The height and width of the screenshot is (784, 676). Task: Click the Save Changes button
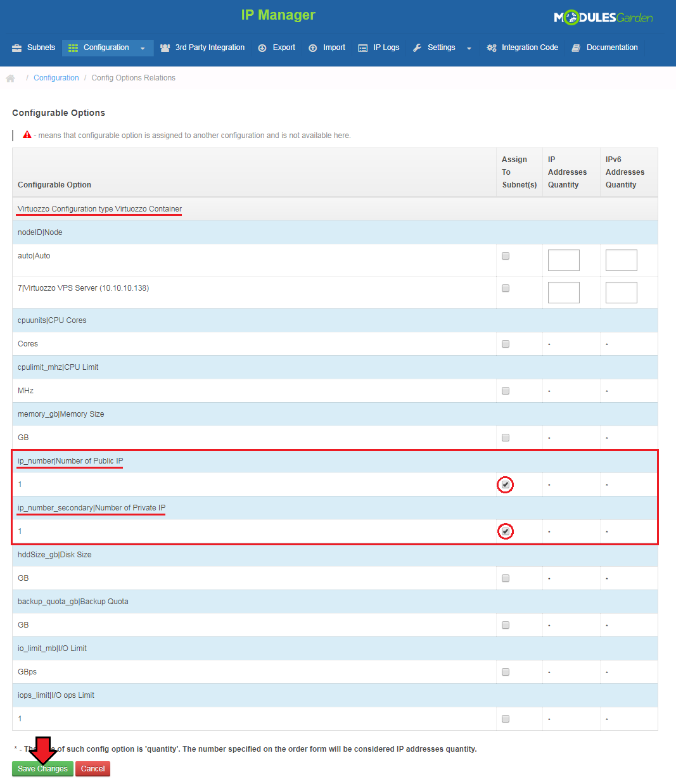coord(42,769)
